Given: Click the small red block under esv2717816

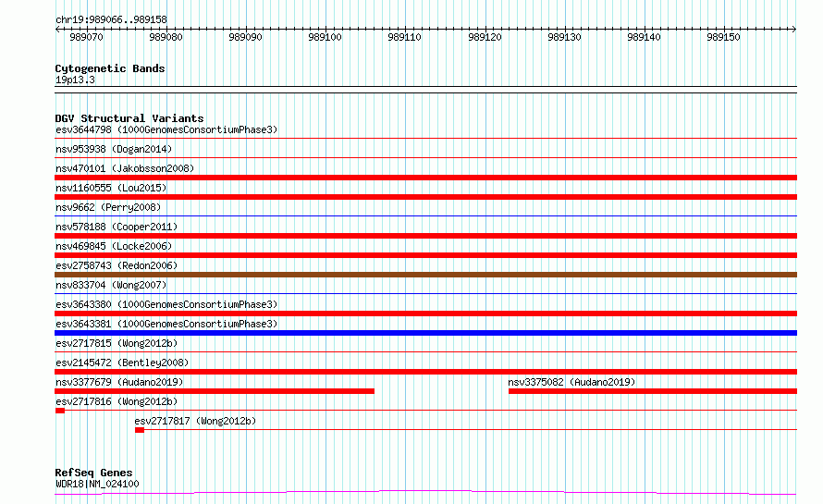Looking at the screenshot, I should 60,411.
